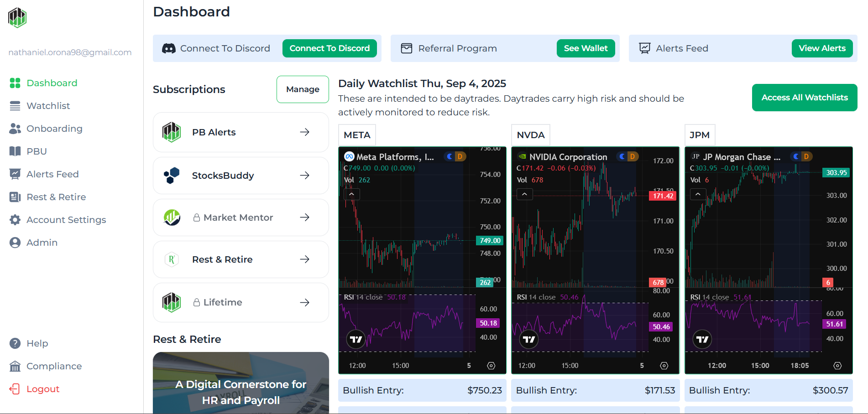Open Alerts Feed sidebar item
868x414 pixels.
(x=44, y=174)
